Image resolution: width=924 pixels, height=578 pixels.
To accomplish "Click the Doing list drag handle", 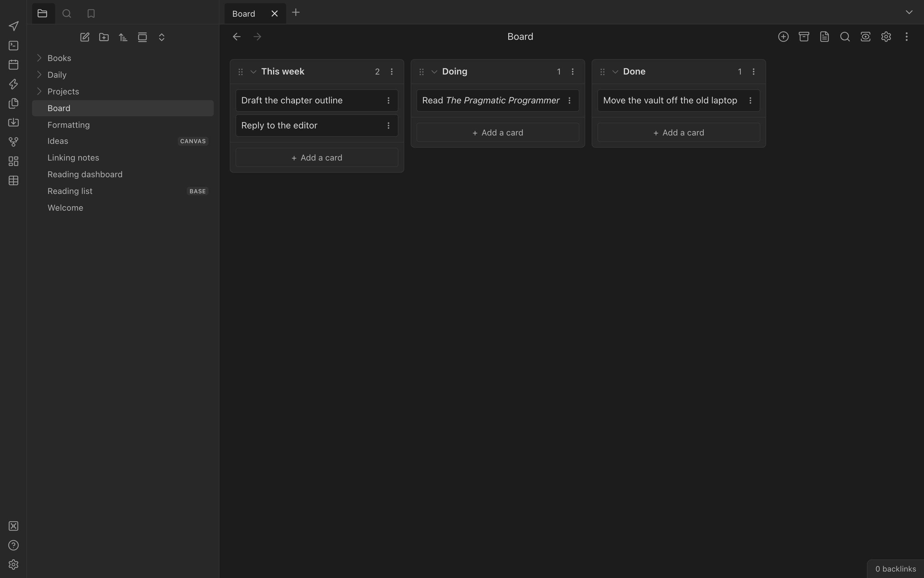I will (422, 72).
